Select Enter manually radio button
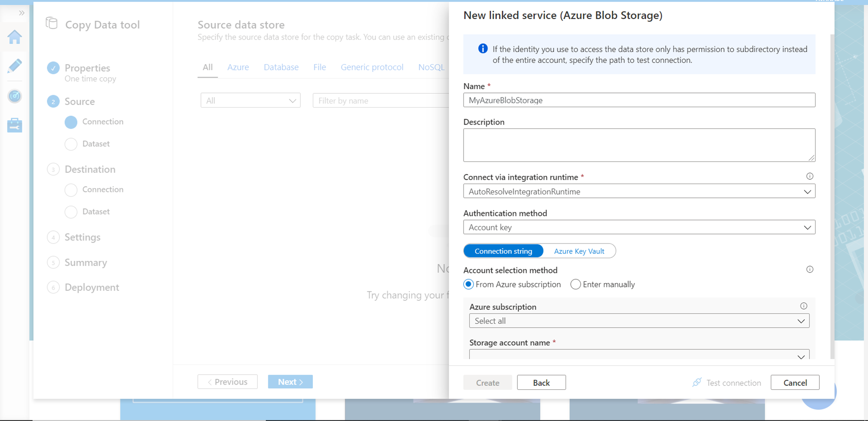 [575, 284]
